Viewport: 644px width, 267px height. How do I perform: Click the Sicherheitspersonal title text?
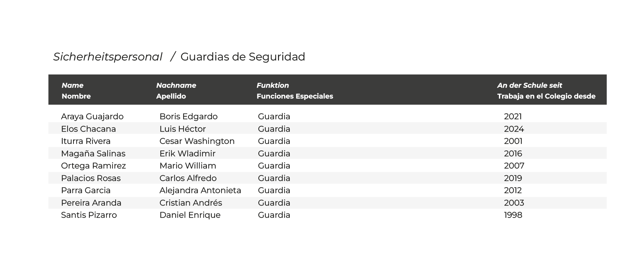point(108,57)
